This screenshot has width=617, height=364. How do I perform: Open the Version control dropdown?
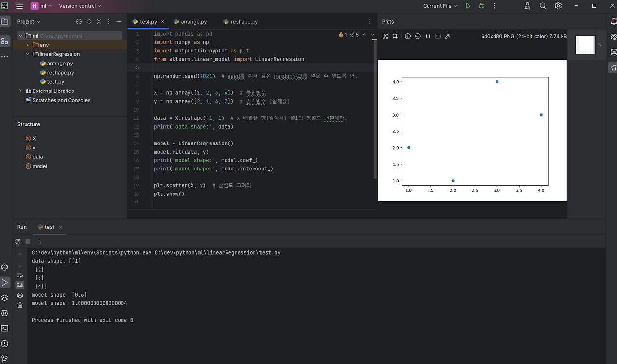point(80,6)
